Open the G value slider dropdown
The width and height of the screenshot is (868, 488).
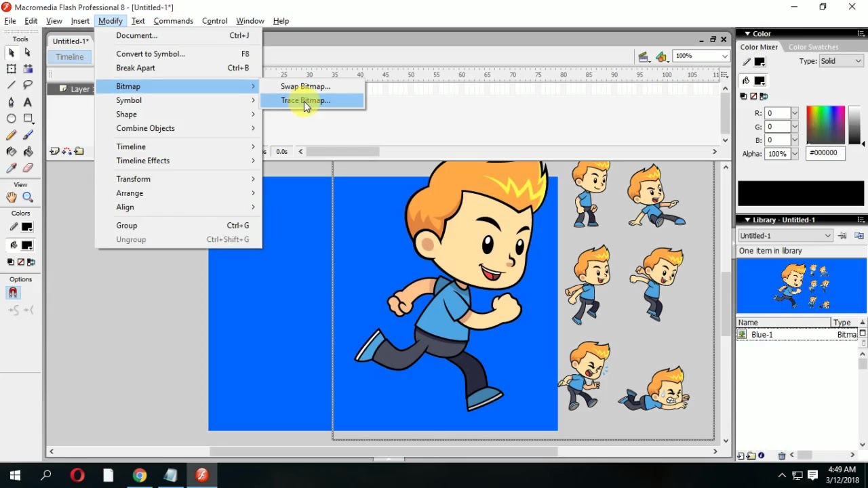pyautogui.click(x=794, y=127)
